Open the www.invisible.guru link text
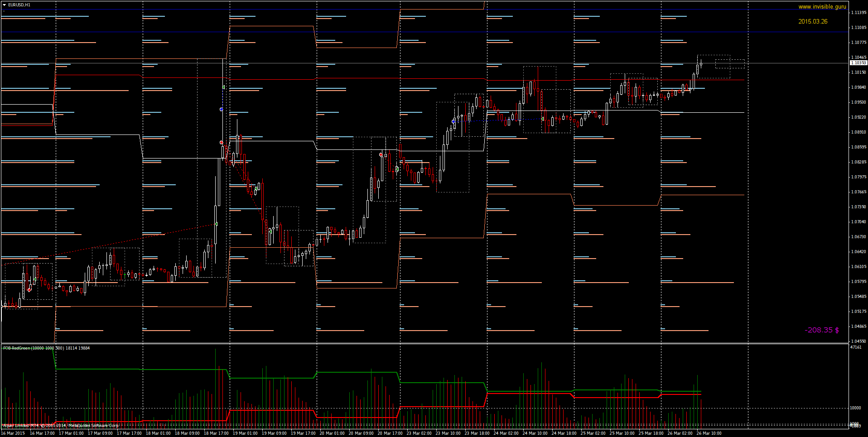 [822, 7]
